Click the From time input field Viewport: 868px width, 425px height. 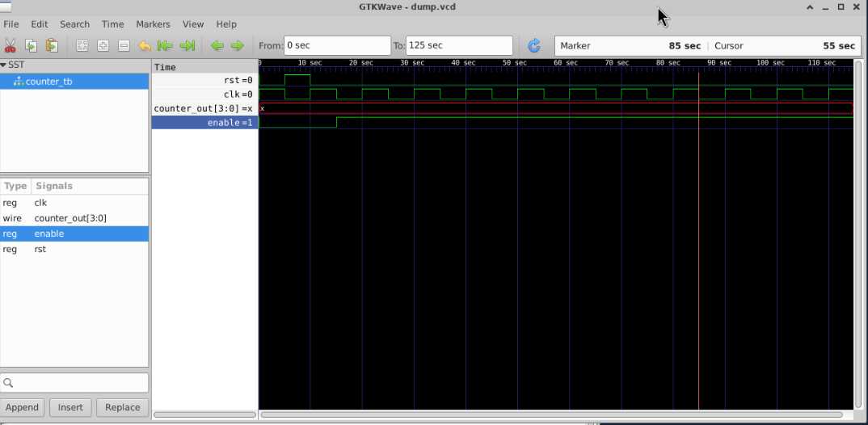click(x=336, y=46)
